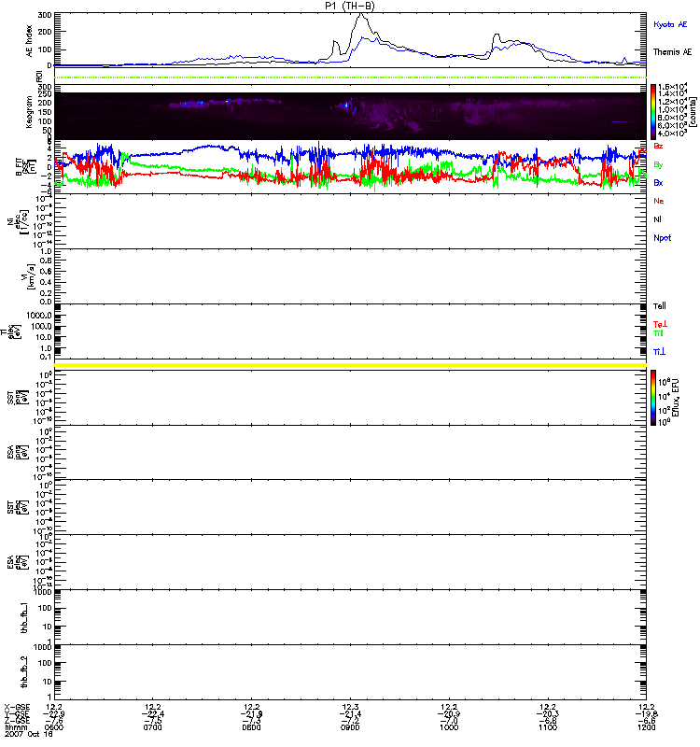Click the green dotted ROI line
700x747 pixels.
[350, 78]
